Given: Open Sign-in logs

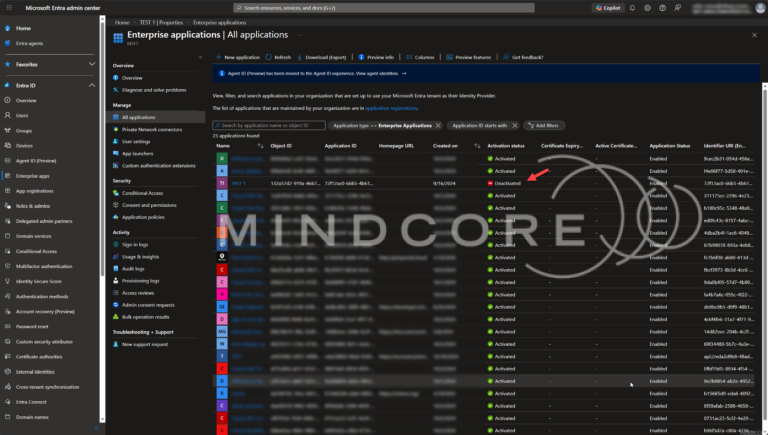Looking at the screenshot, I should (x=135, y=244).
